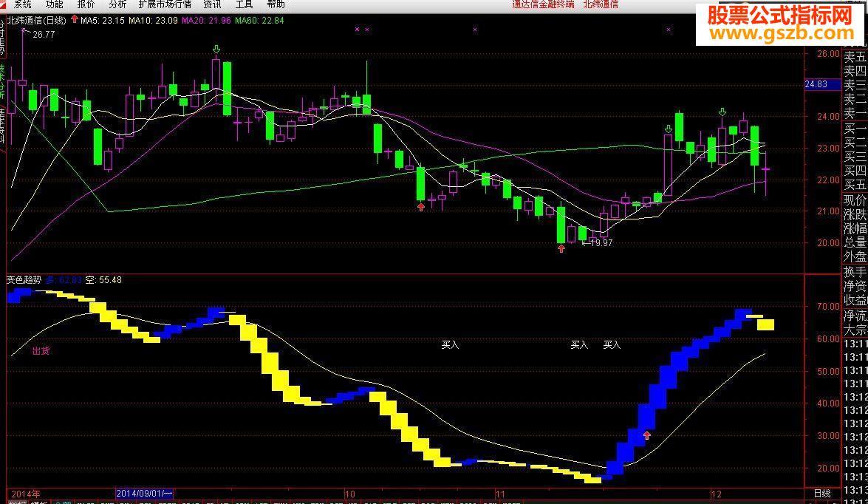Open the 功能 menu
868x504 pixels.
tap(54, 4)
